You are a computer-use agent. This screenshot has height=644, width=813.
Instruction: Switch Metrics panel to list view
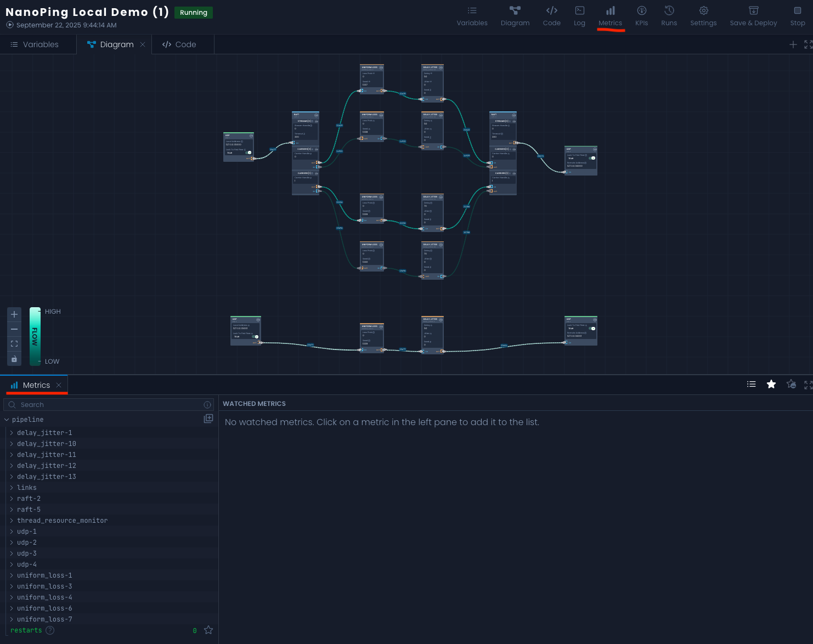point(751,384)
